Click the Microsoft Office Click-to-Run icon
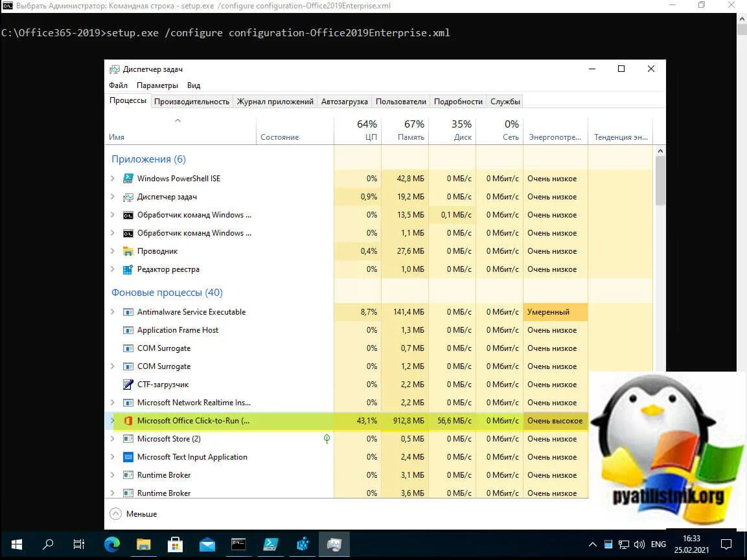 coord(128,421)
